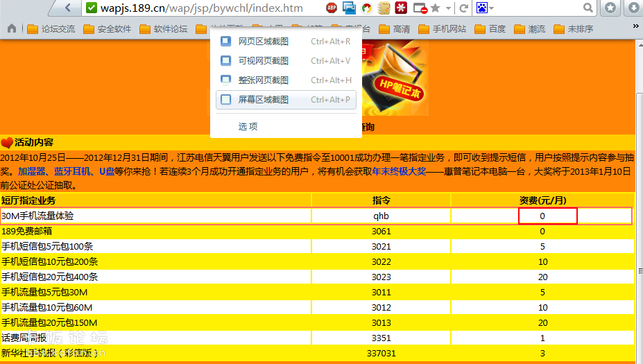Click the 活动内容 heading

34,142
